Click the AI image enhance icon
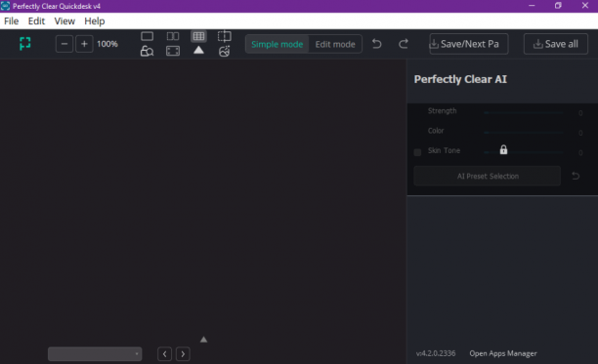The width and height of the screenshot is (598, 364). click(x=225, y=51)
